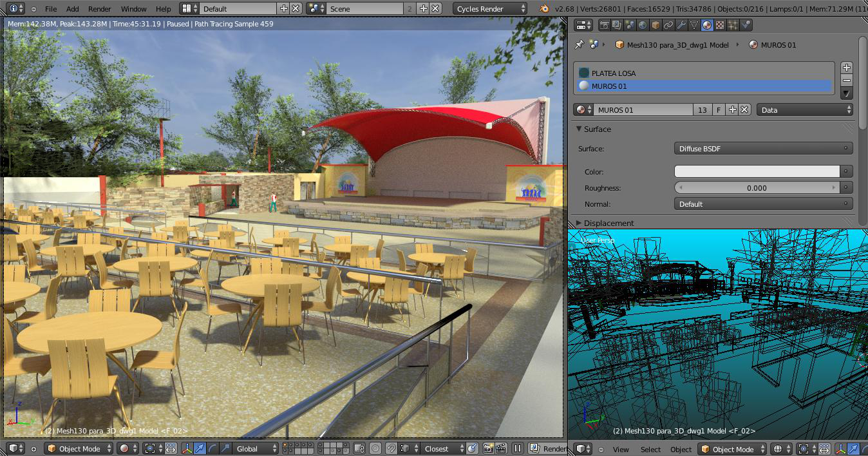Open the Particles properties tab
868x456 pixels.
pos(733,25)
